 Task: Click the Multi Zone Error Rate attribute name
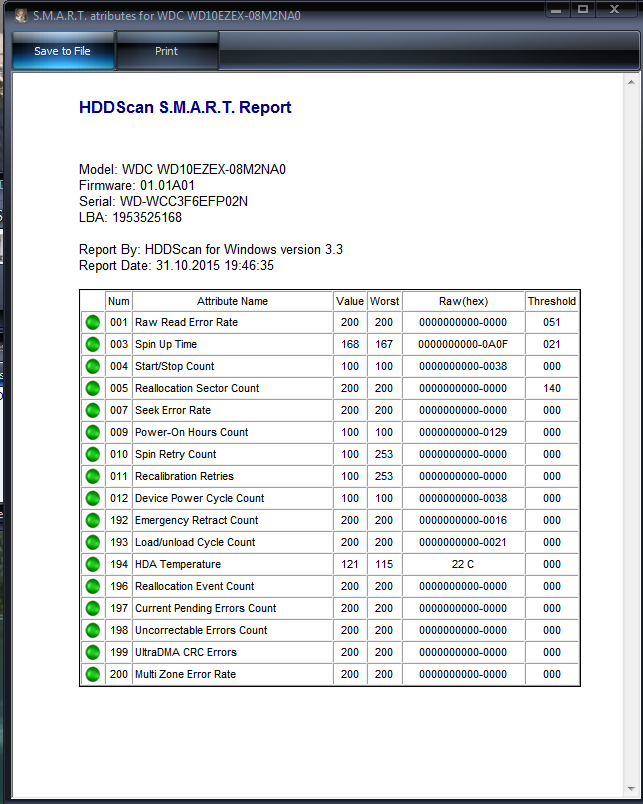pyautogui.click(x=185, y=674)
